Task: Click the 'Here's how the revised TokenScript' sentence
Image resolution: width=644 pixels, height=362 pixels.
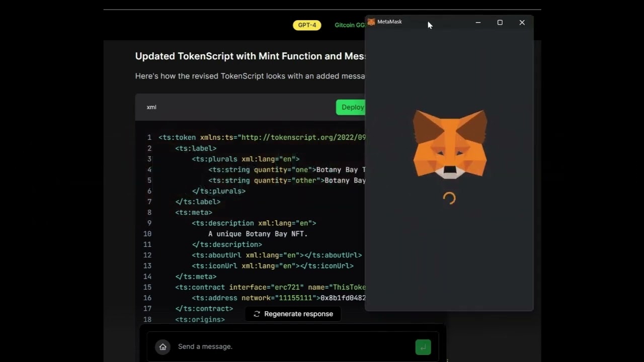Action: coord(250,76)
